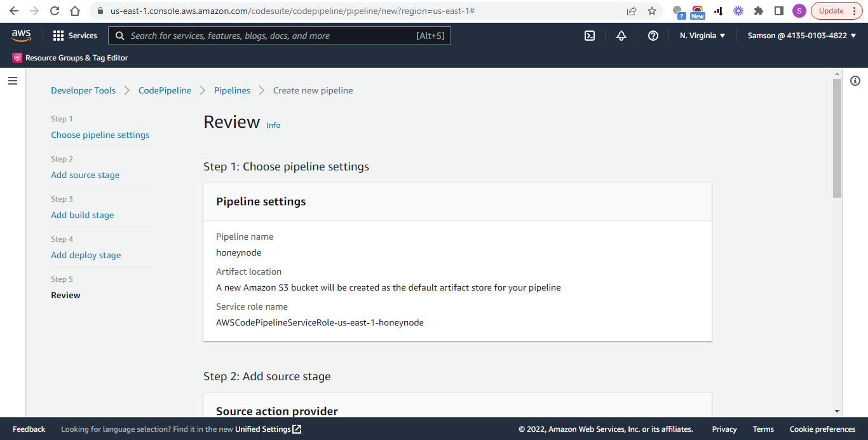
Task: Share the page via the share icon
Action: [631, 10]
